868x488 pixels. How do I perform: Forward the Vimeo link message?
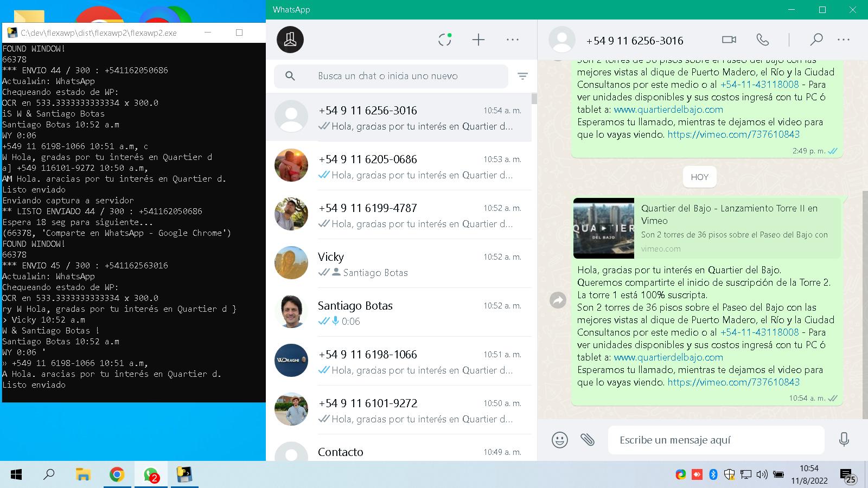coord(558,300)
